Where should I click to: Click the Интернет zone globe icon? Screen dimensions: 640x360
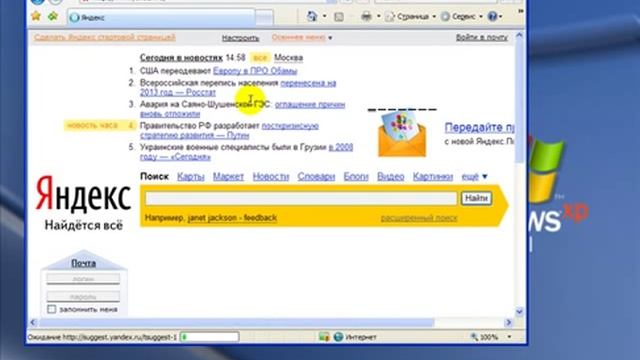[338, 337]
